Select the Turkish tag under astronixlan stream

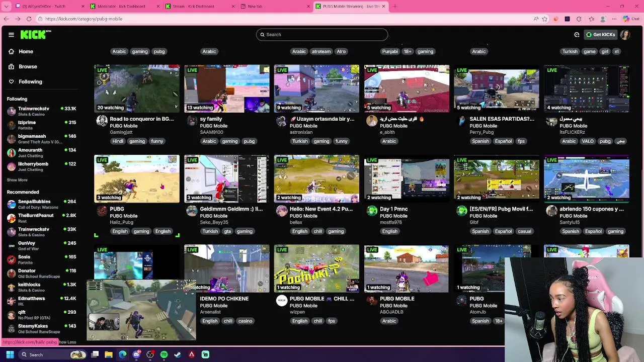(x=300, y=141)
